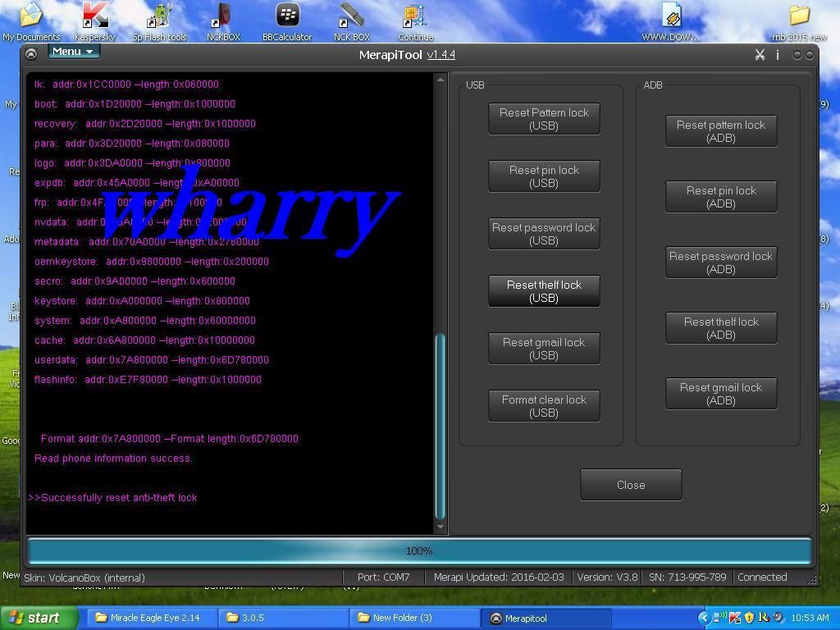840x630 pixels.
Task: Click Format clear lock (USB)
Action: 544,406
